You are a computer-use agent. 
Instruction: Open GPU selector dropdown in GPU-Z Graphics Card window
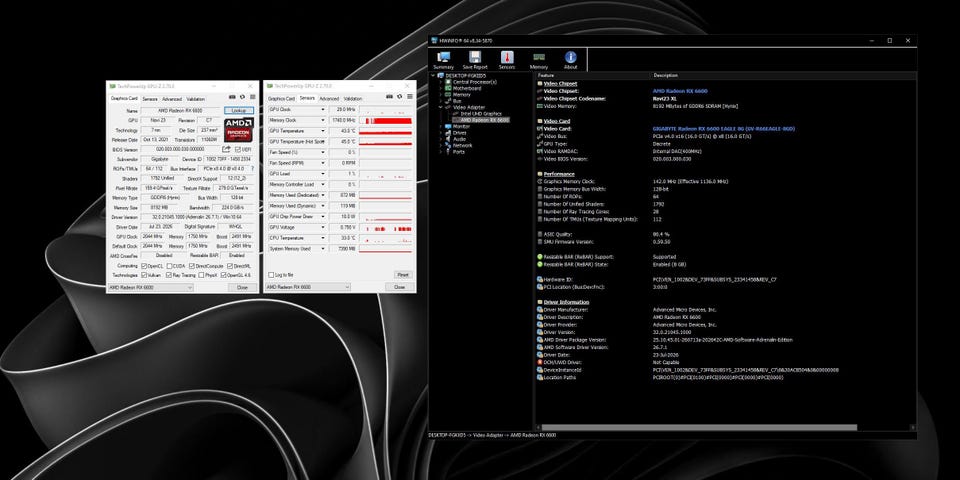click(151, 287)
